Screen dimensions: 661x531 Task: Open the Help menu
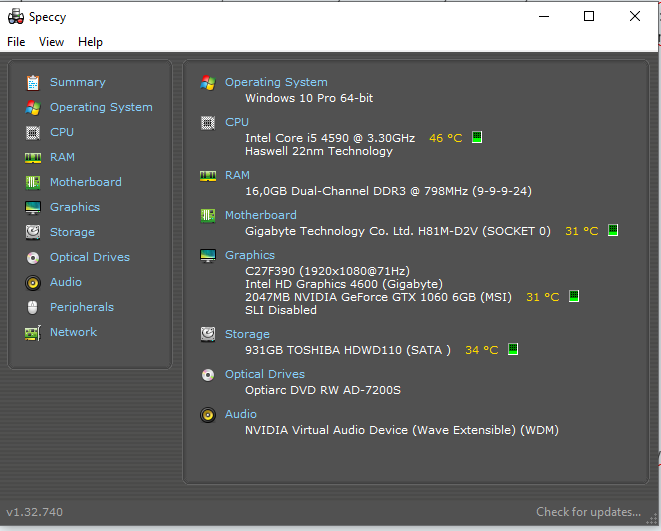tap(90, 42)
